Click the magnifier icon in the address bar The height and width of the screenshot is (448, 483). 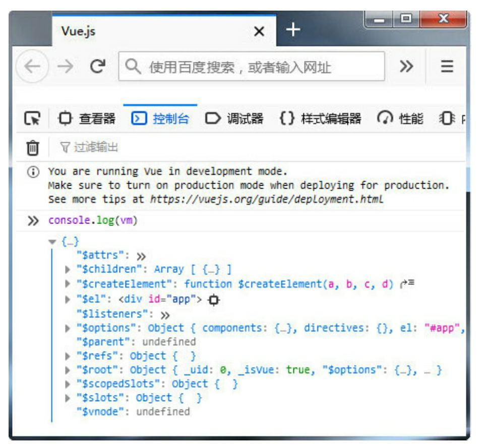tap(133, 66)
